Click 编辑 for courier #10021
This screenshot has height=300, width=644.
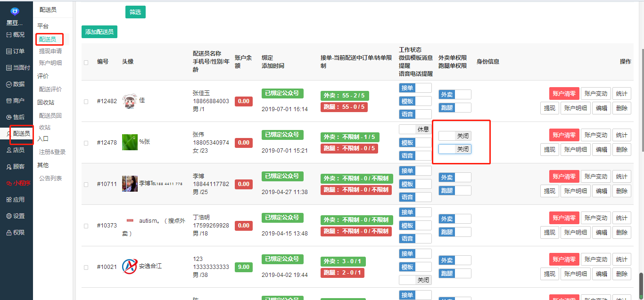pyautogui.click(x=602, y=274)
